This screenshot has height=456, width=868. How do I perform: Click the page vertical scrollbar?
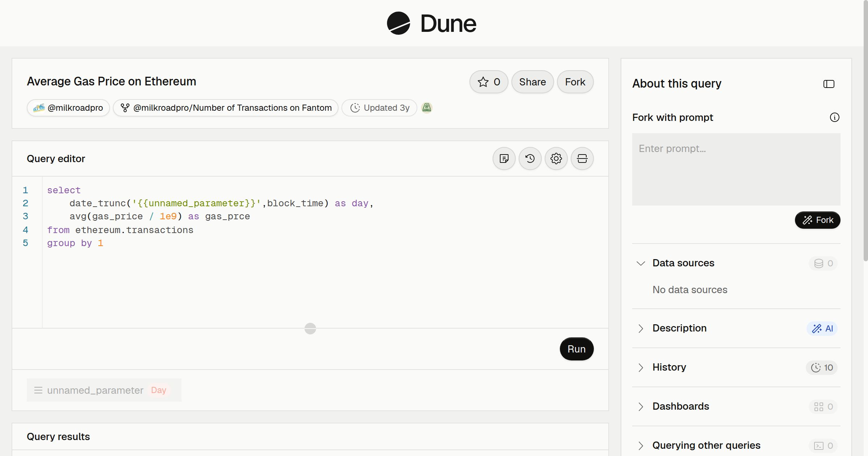tap(865, 130)
